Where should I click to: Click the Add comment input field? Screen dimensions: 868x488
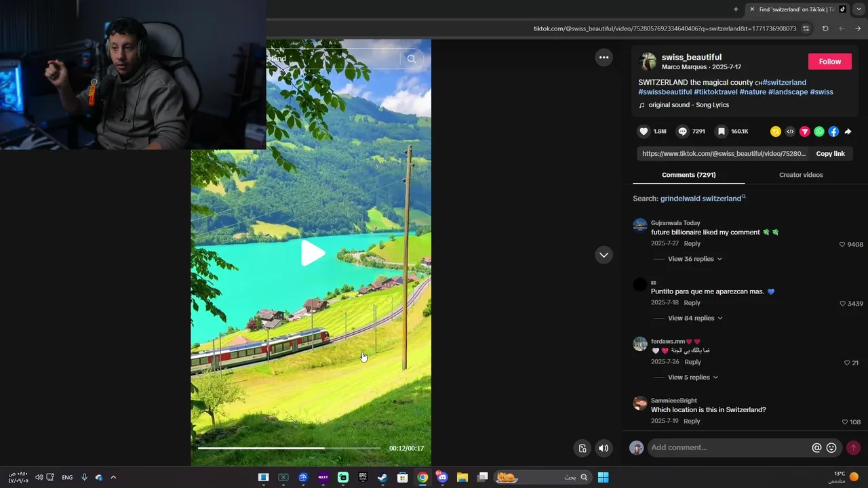tap(729, 447)
